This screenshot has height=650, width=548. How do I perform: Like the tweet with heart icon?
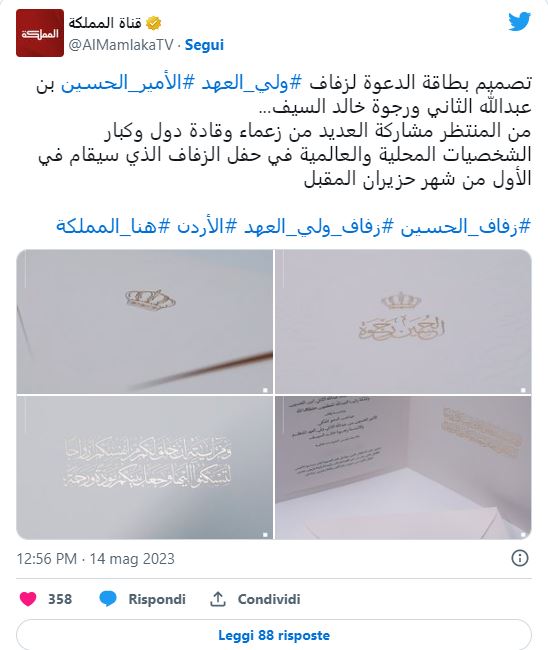click(x=28, y=599)
